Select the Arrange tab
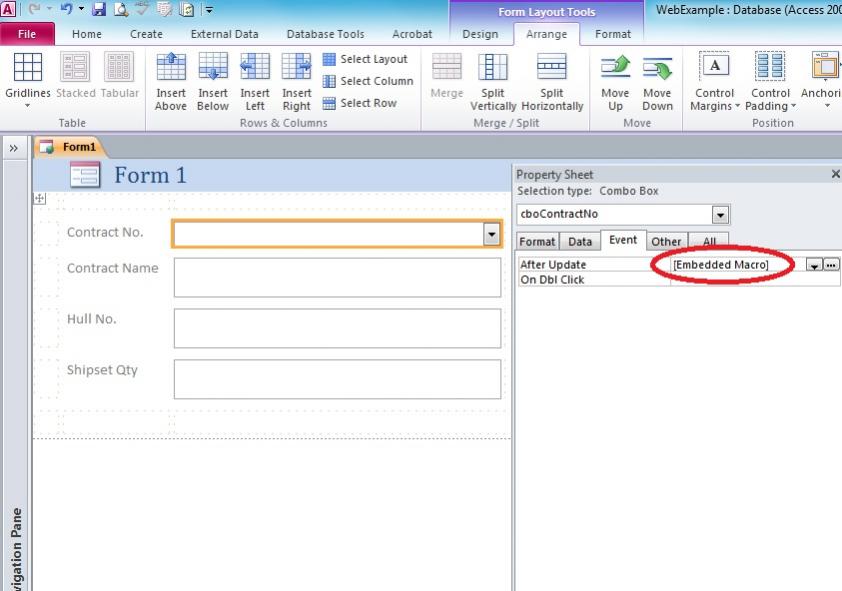Screen dimensions: 842x591 (x=547, y=34)
